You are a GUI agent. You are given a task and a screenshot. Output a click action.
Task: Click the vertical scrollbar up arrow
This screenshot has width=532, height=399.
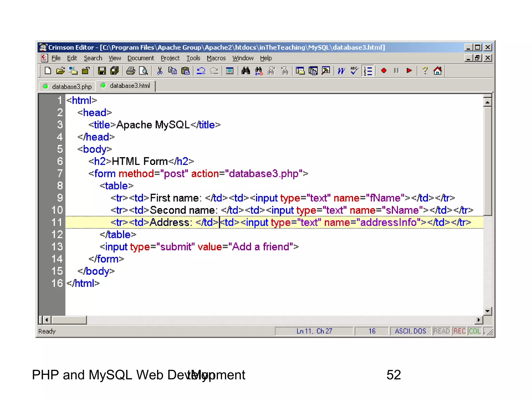[488, 102]
